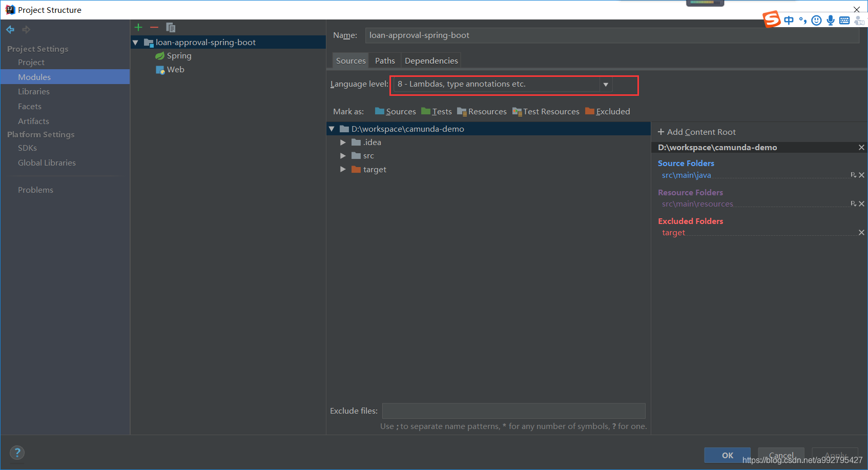Select the Spring facet leaf icon
Image resolution: width=868 pixels, height=470 pixels.
[x=160, y=56]
